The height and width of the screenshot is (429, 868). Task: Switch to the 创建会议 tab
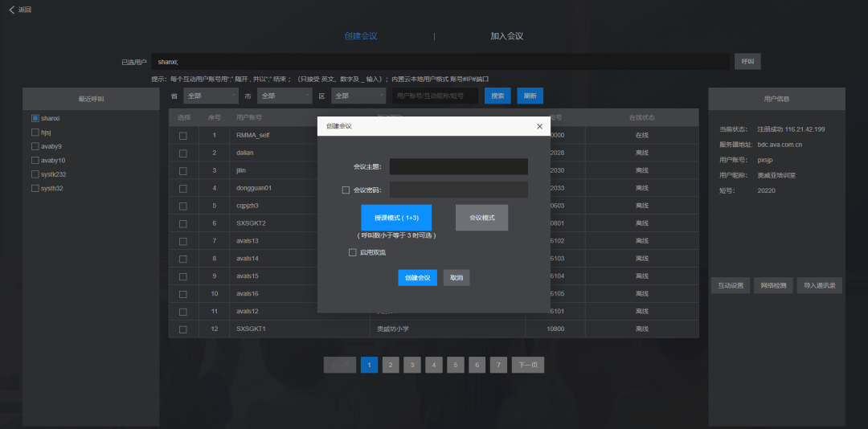[361, 36]
